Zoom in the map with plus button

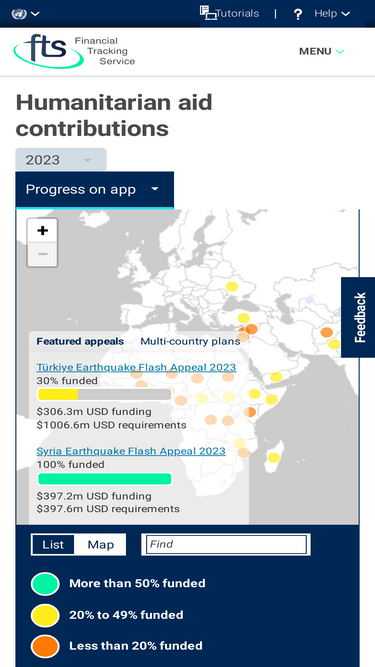point(43,231)
